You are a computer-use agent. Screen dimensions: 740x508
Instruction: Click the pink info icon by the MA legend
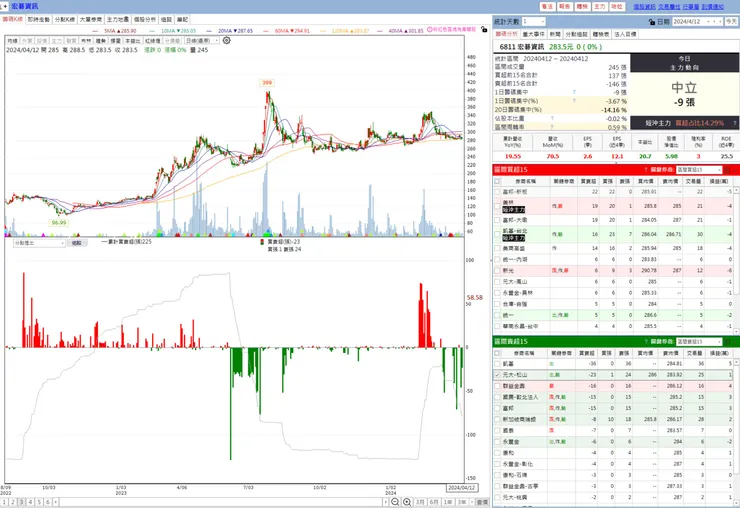(x=429, y=29)
